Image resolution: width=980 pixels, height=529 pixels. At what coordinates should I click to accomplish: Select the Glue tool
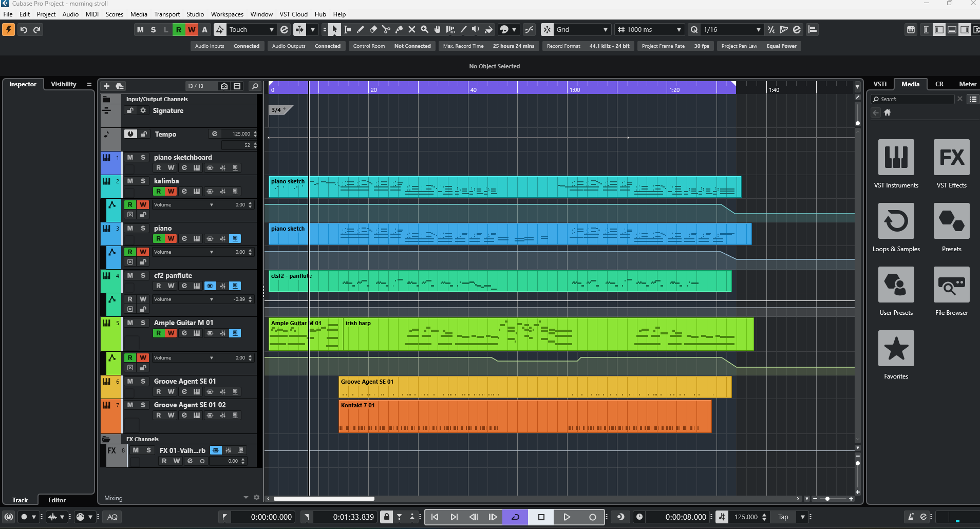point(399,30)
